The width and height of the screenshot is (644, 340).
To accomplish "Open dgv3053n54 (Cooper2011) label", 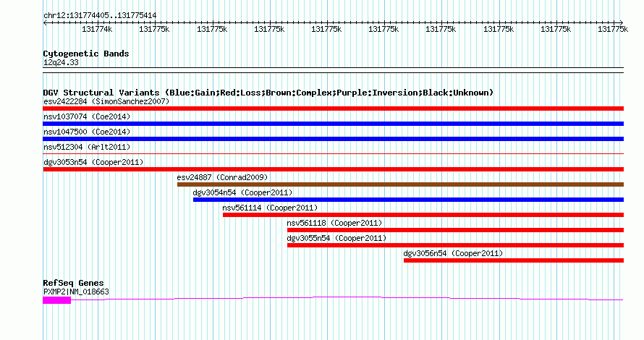I will click(x=93, y=162).
